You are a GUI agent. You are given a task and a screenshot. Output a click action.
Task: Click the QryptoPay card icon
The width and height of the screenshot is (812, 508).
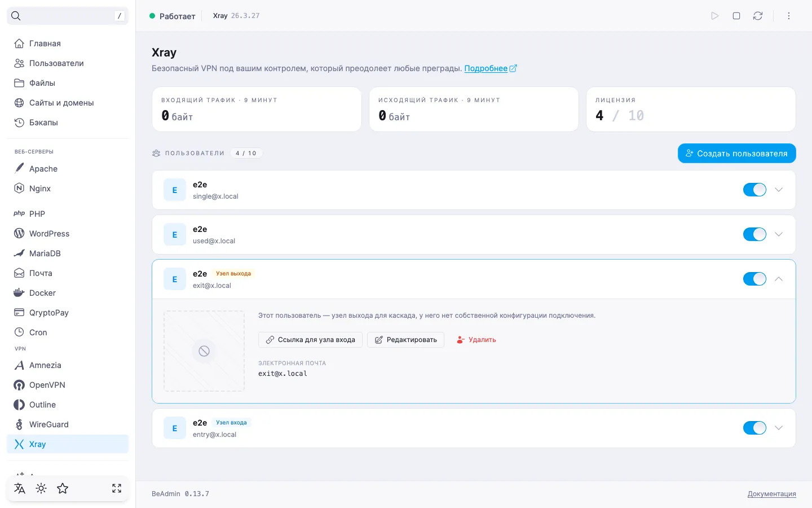click(19, 312)
